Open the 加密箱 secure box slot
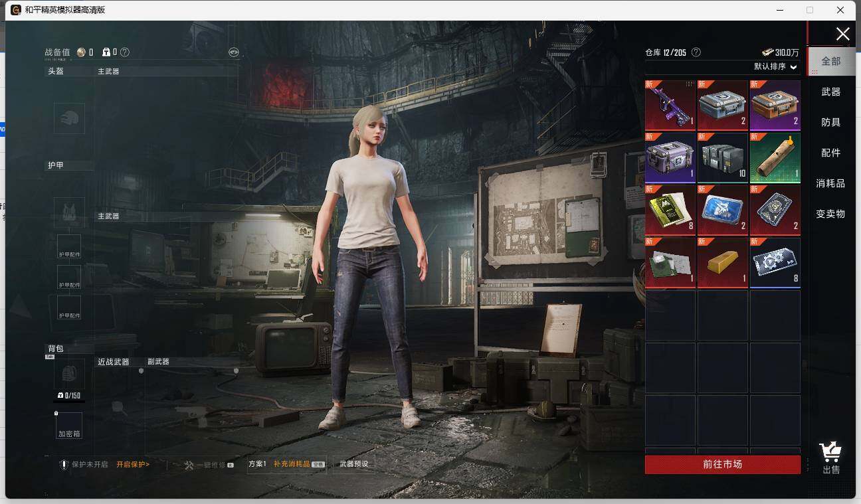The width and height of the screenshot is (861, 504). tap(69, 426)
